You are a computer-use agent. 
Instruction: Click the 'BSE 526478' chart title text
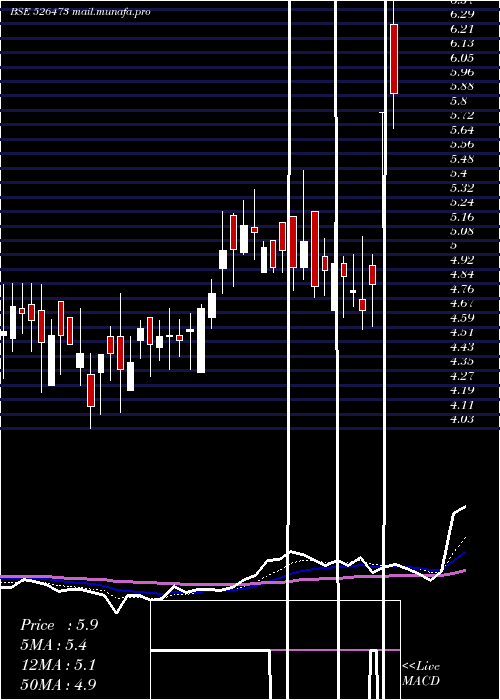[x=40, y=12]
